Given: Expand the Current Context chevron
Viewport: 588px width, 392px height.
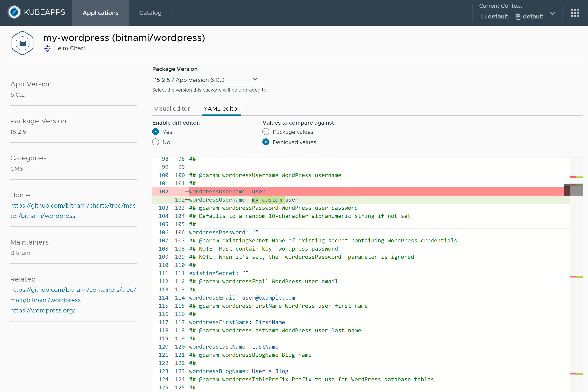Looking at the screenshot, I should (x=553, y=14).
